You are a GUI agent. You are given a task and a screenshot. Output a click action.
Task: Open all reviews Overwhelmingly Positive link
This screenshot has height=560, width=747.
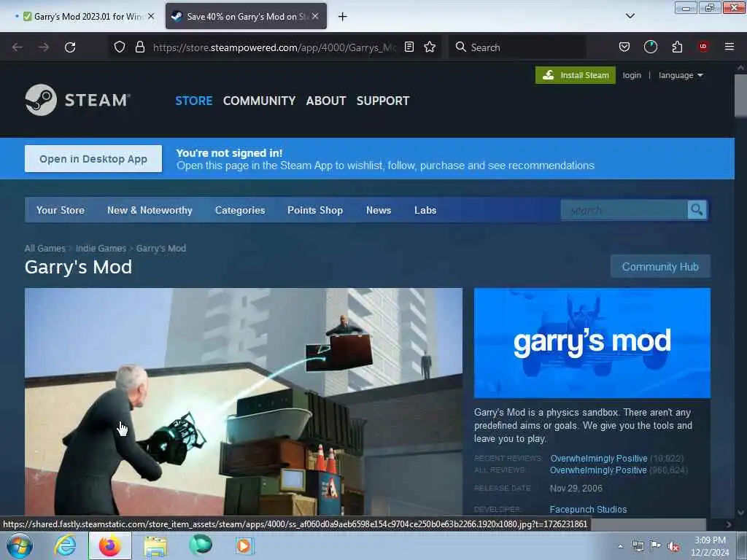tap(598, 470)
